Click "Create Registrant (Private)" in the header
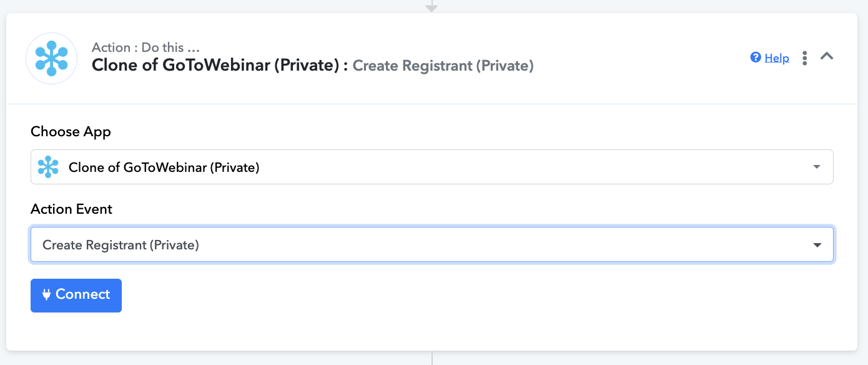 point(443,66)
